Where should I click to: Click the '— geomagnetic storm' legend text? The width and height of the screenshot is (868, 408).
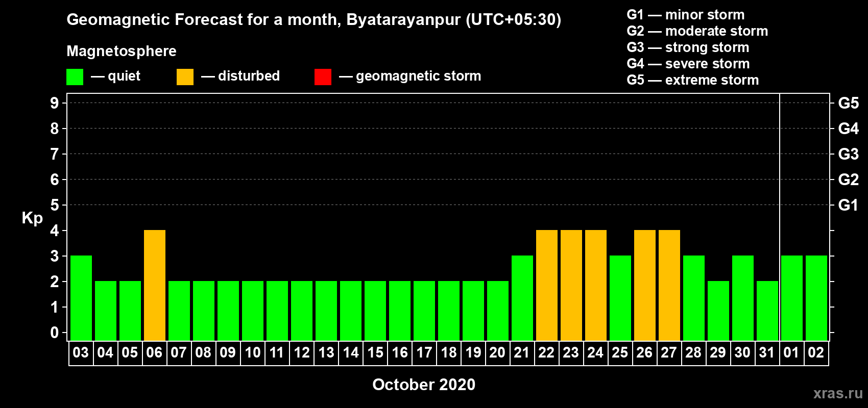410,76
